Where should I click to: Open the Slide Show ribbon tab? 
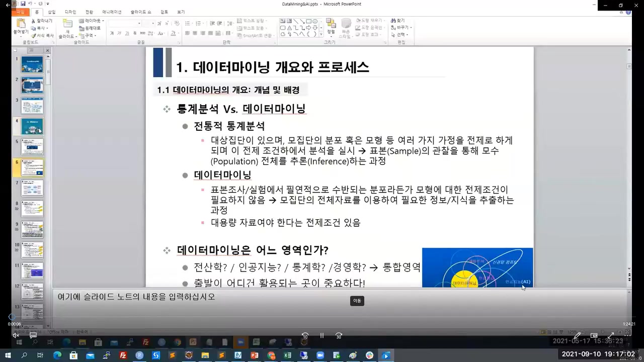coord(140,12)
